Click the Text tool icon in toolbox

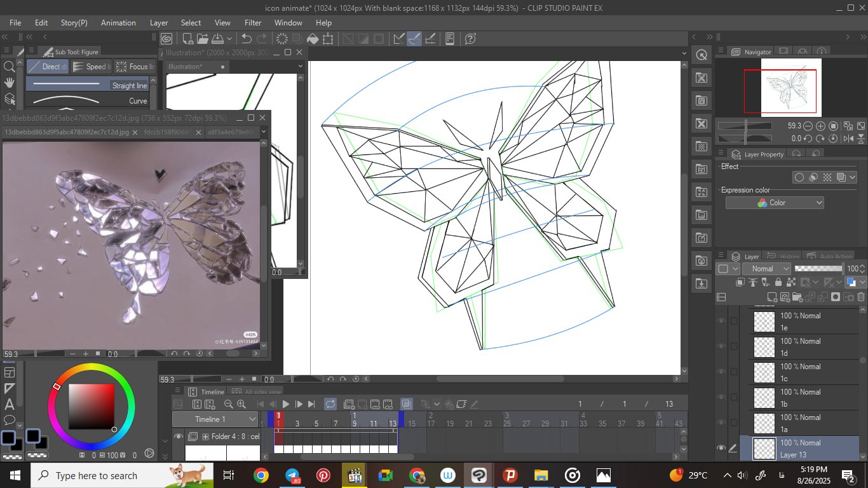(x=10, y=404)
